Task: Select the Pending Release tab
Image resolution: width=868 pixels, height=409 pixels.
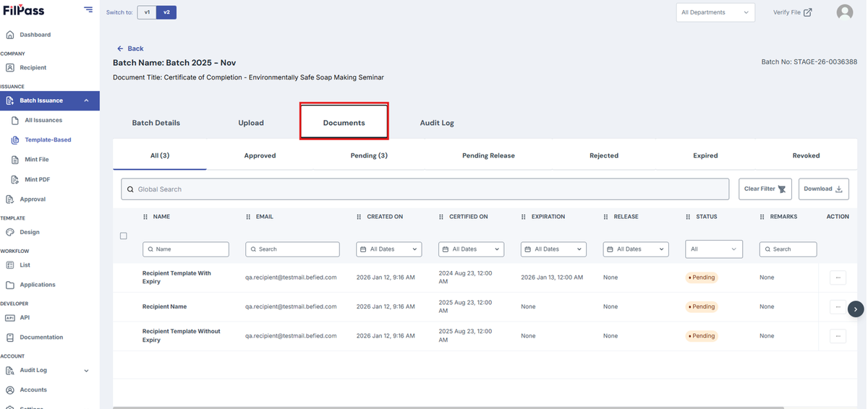Action: 488,155
